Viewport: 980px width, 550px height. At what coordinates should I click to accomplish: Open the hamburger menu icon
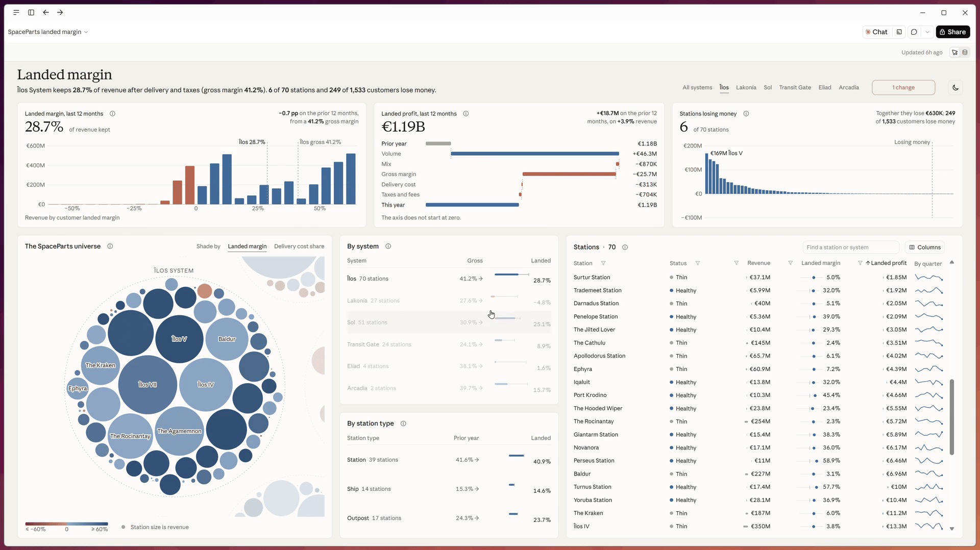pos(16,12)
